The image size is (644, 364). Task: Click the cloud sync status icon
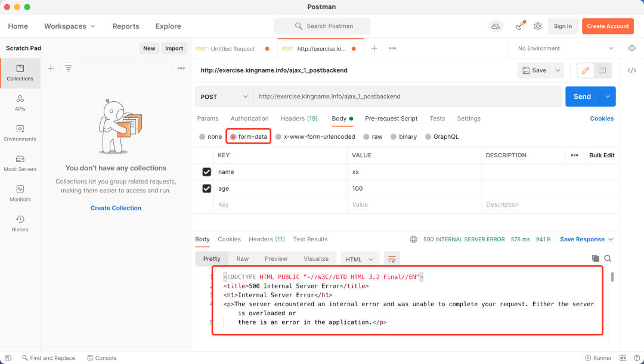pos(496,26)
